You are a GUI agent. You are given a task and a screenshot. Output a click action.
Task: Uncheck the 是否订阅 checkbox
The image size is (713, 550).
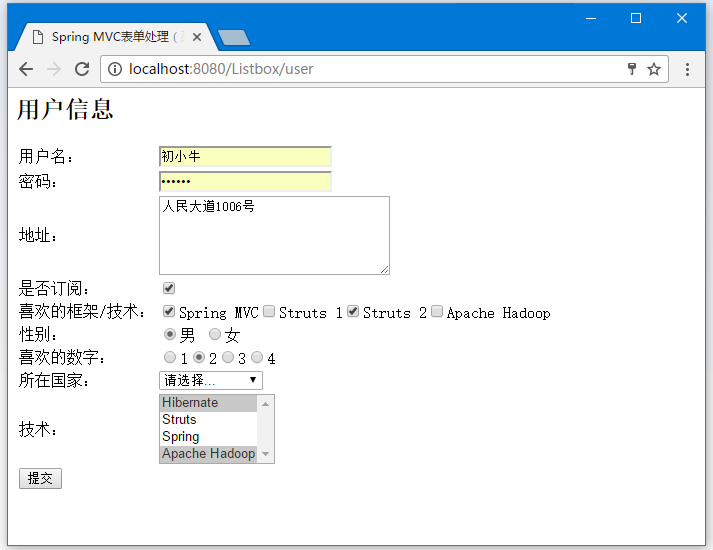[x=169, y=288]
